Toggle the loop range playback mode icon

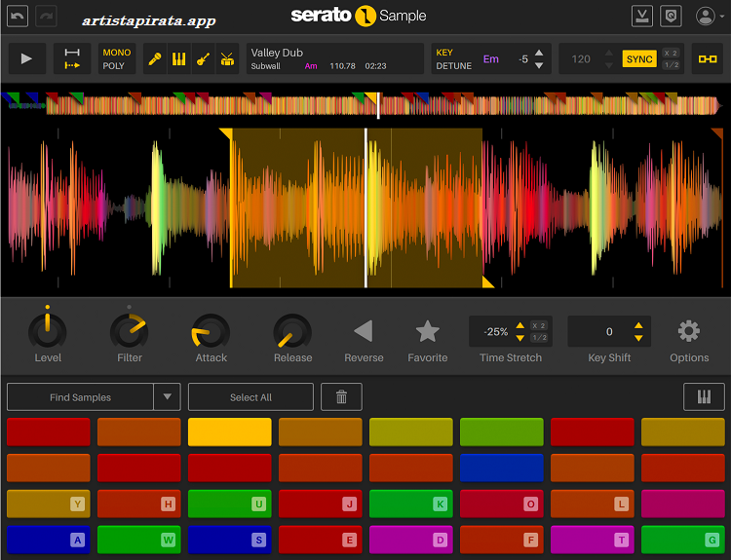click(x=72, y=58)
